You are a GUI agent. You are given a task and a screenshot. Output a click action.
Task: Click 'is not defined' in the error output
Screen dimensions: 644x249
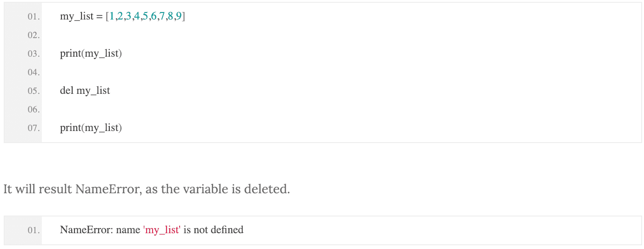click(x=214, y=230)
